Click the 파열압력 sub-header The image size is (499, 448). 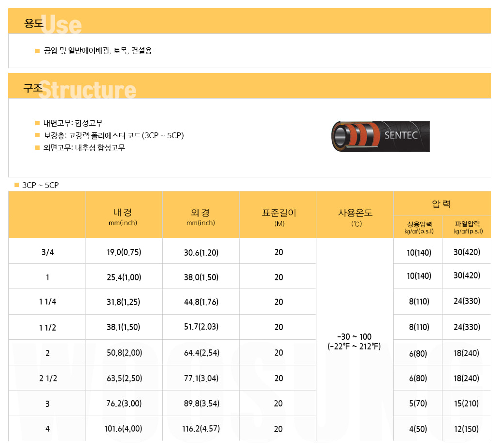coord(467,227)
